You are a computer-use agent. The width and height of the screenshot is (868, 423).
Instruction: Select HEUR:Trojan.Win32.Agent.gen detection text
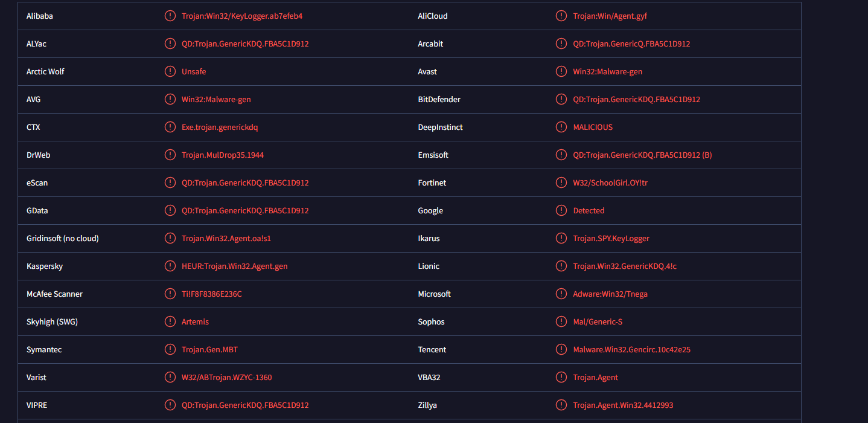point(234,266)
